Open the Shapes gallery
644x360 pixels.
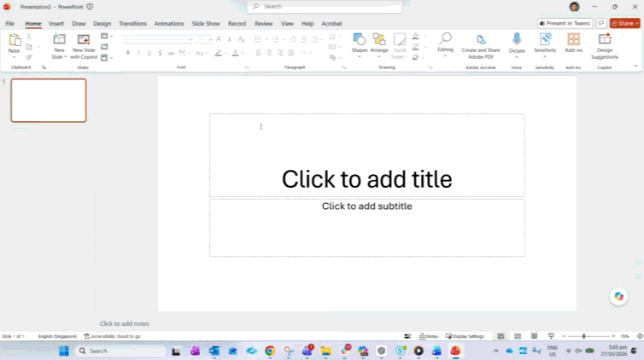pyautogui.click(x=360, y=44)
